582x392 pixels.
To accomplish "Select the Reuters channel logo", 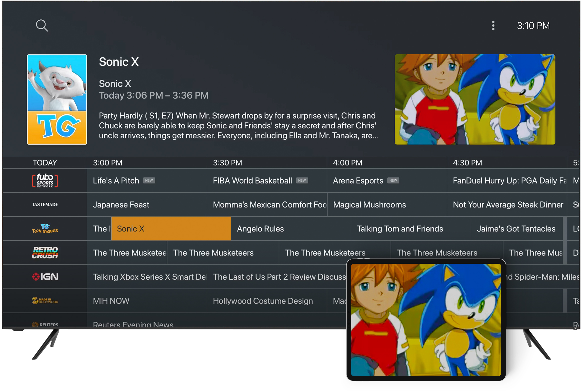I will 45,324.
